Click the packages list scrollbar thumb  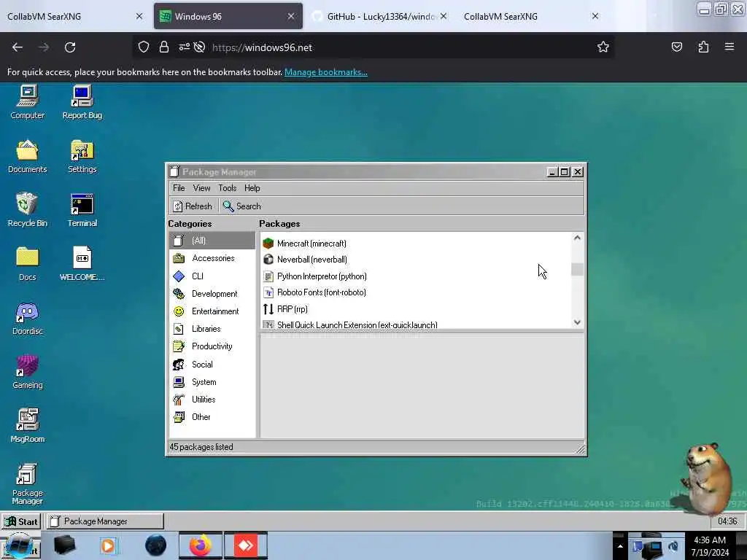[578, 270]
